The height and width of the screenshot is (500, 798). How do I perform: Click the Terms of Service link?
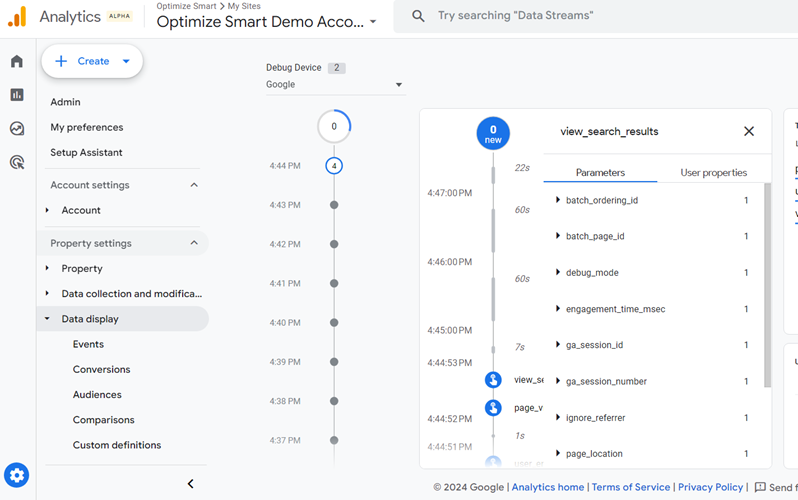tap(631, 487)
